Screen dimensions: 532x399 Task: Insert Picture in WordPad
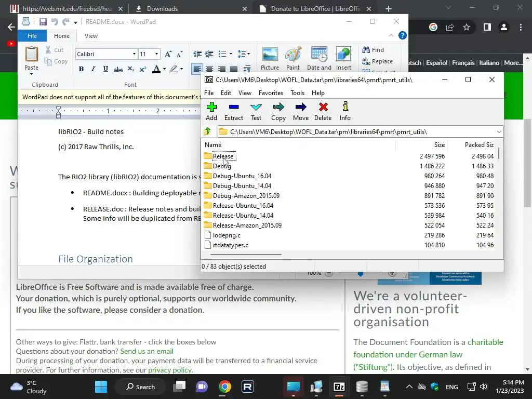(270, 58)
